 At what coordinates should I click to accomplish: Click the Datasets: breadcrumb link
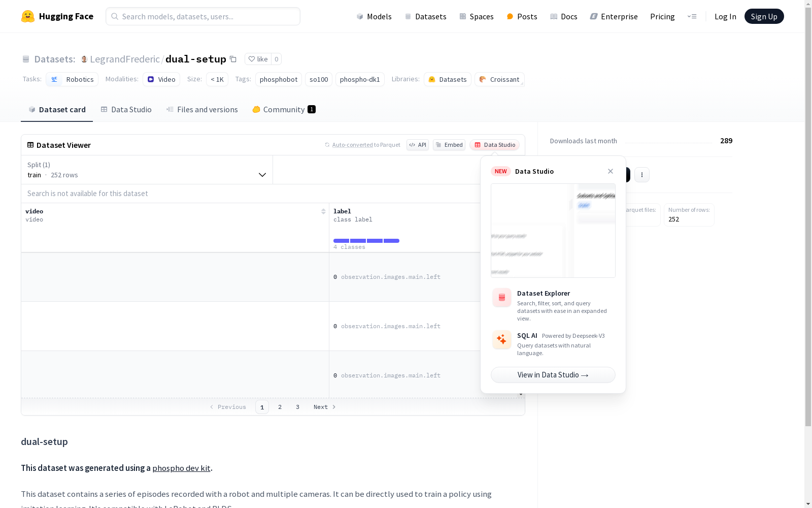click(x=54, y=59)
